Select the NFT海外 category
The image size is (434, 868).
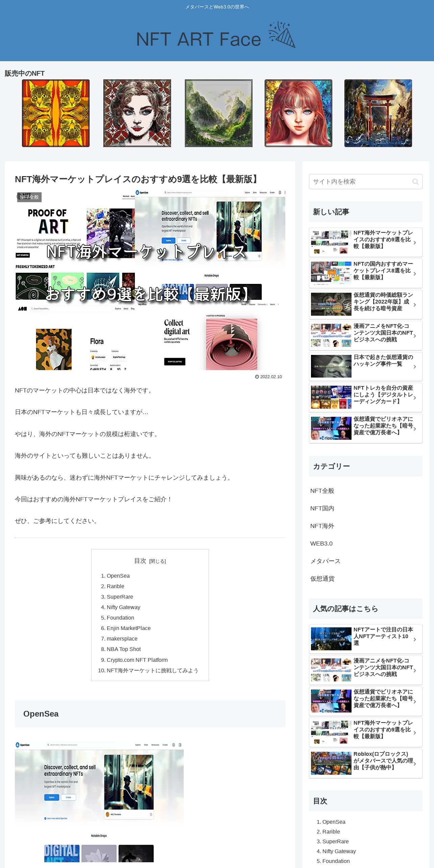(x=322, y=526)
